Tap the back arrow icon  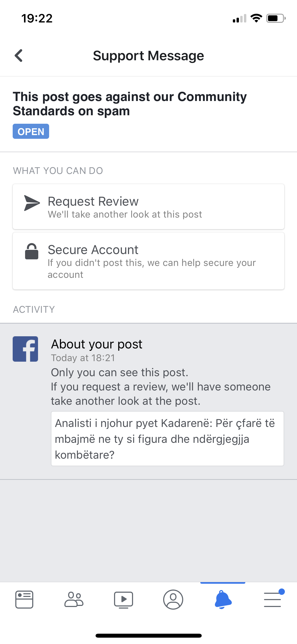tap(19, 56)
